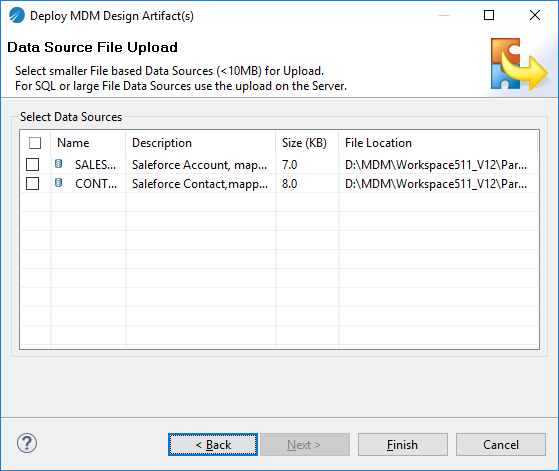Click the Finish button
The image size is (559, 471).
click(x=402, y=445)
